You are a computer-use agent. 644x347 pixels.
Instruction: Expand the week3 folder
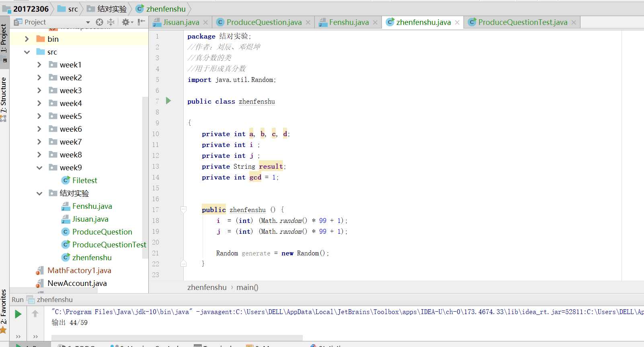click(39, 90)
